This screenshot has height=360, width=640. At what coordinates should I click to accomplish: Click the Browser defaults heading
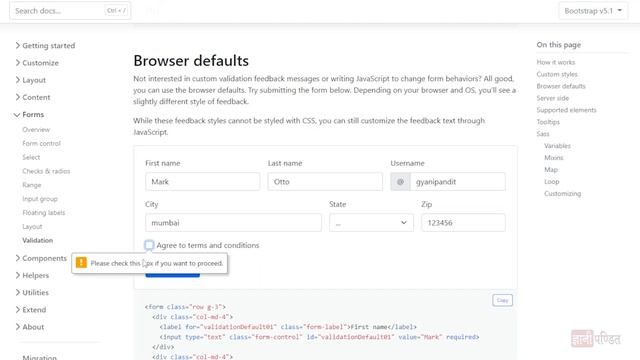point(191,61)
